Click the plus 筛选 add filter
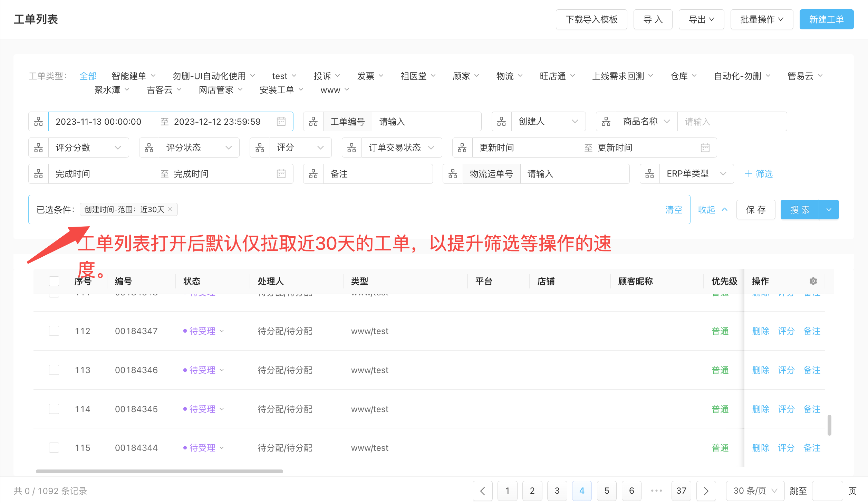This screenshot has height=503, width=868. tap(759, 174)
